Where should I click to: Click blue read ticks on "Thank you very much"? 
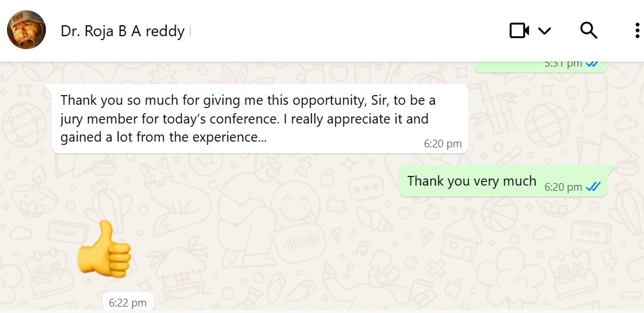[x=593, y=187]
